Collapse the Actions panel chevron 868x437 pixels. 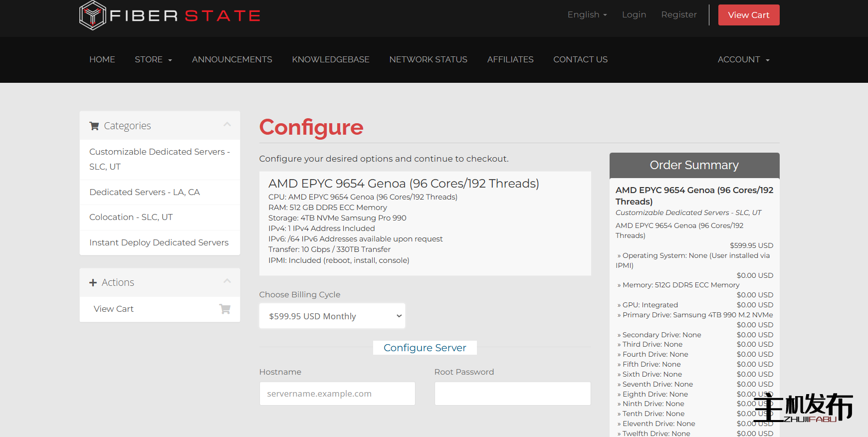[227, 281]
